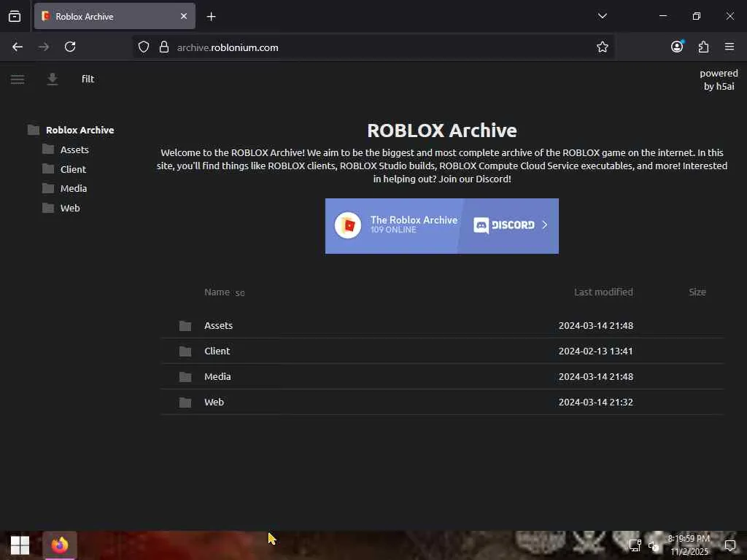This screenshot has height=560, width=747.
Task: Click the Client folder icon in tree
Action: point(48,169)
